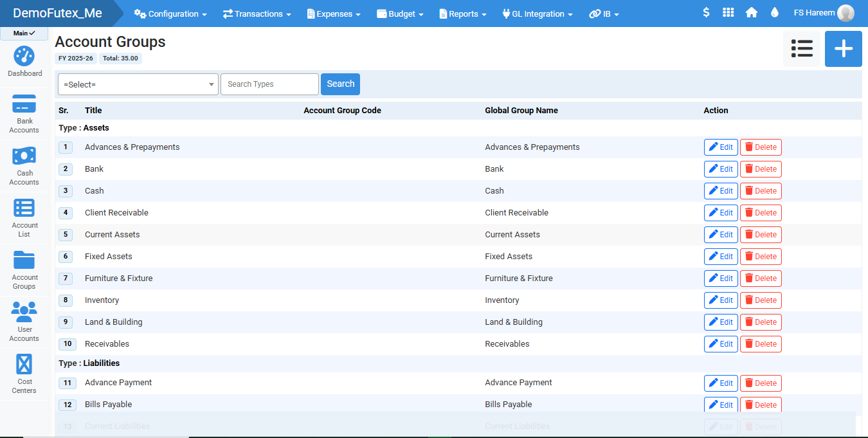Open the apps grid icon in header
The width and height of the screenshot is (868, 438).
point(728,13)
